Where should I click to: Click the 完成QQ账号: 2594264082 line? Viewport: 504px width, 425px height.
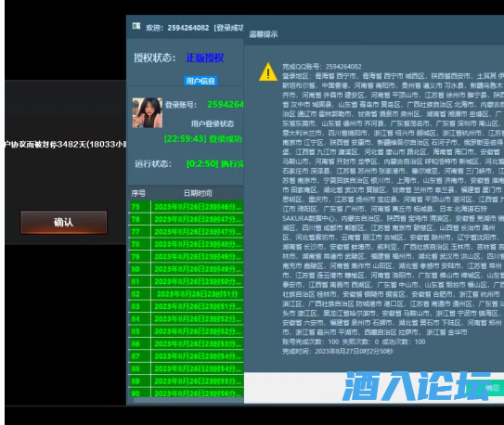click(322, 67)
